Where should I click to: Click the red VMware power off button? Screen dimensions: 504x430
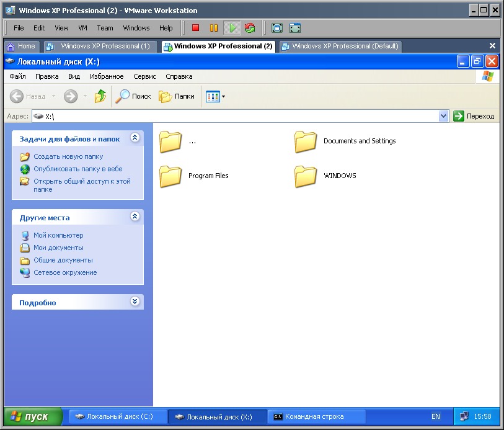tap(195, 28)
